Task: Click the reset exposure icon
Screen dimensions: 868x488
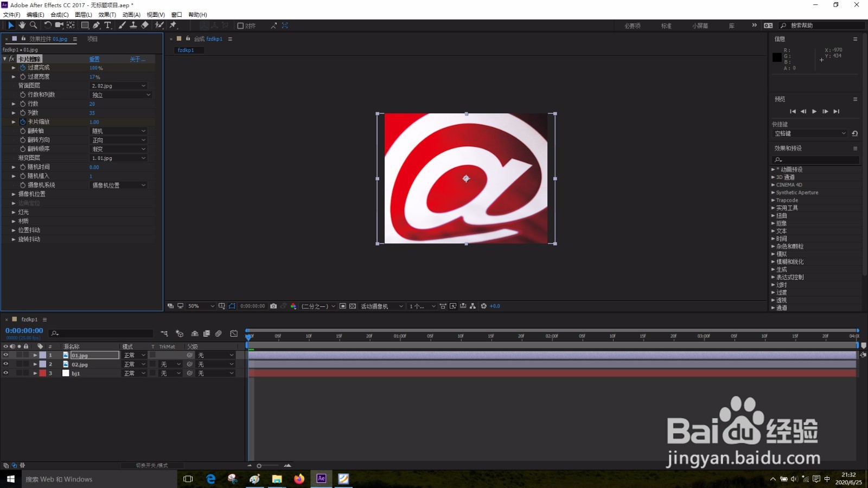Action: coord(484,306)
